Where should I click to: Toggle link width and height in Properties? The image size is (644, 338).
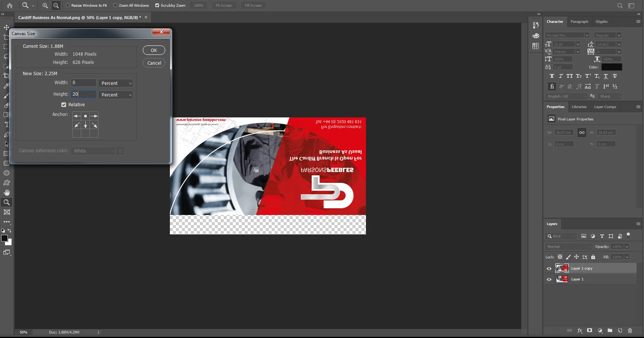click(x=582, y=132)
